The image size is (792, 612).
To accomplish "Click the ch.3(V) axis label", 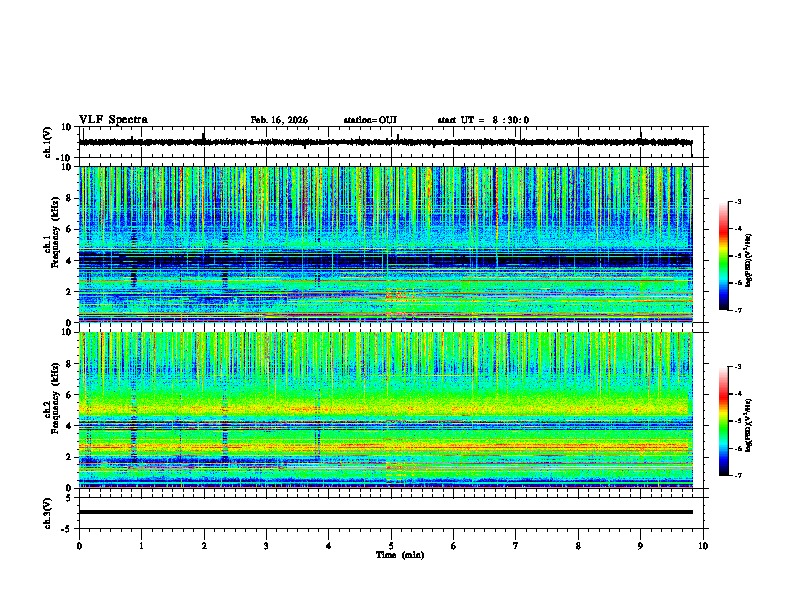I will click(x=48, y=513).
